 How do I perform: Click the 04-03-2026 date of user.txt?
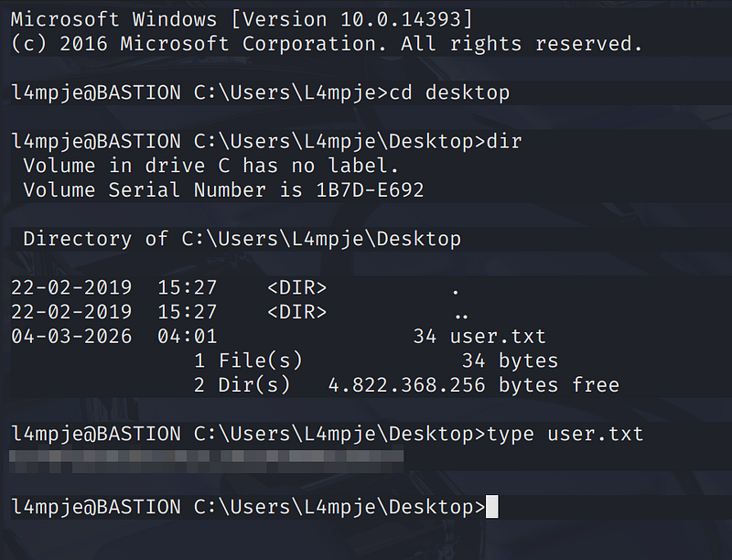[x=71, y=336]
